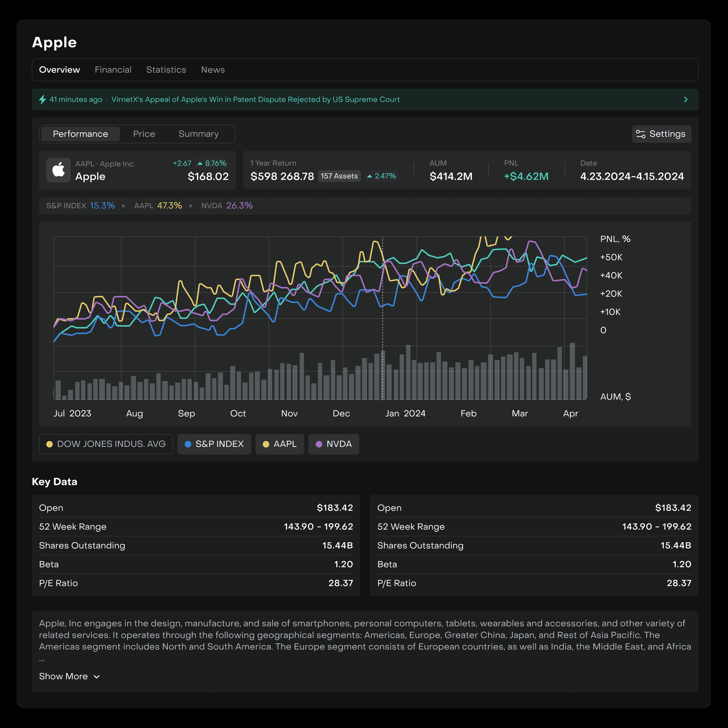Toggle the S&P INDEX chart series
Viewport: 728px width, 728px height.
214,444
